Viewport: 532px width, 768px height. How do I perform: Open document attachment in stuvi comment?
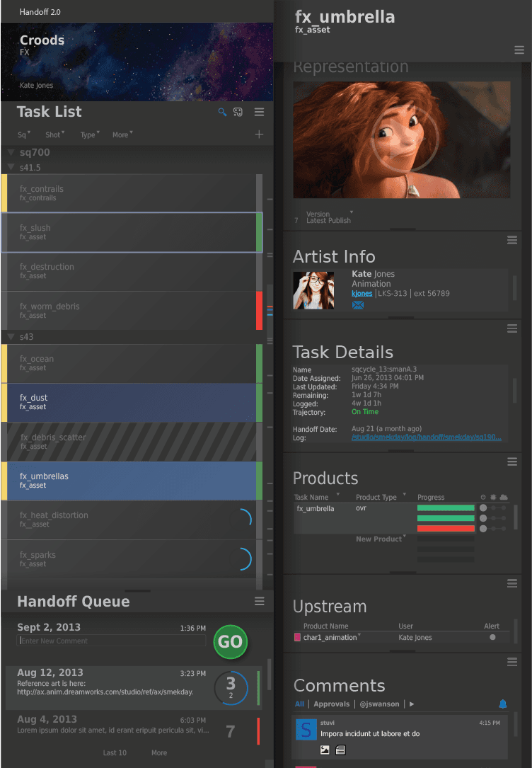(x=341, y=750)
